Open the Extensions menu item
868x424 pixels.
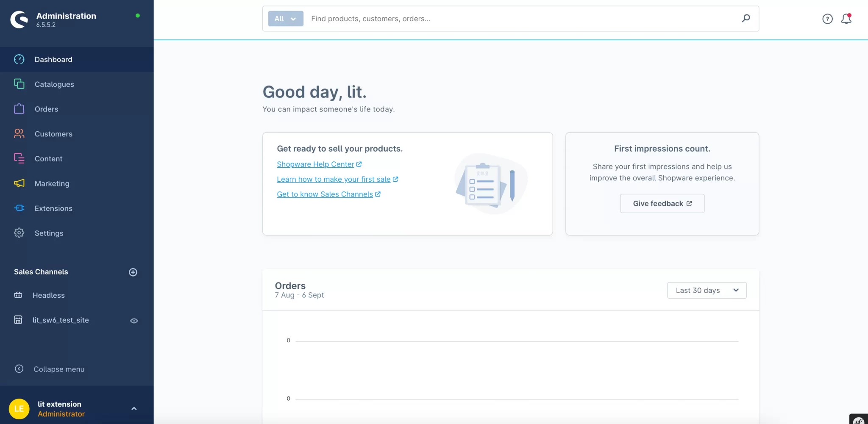53,208
